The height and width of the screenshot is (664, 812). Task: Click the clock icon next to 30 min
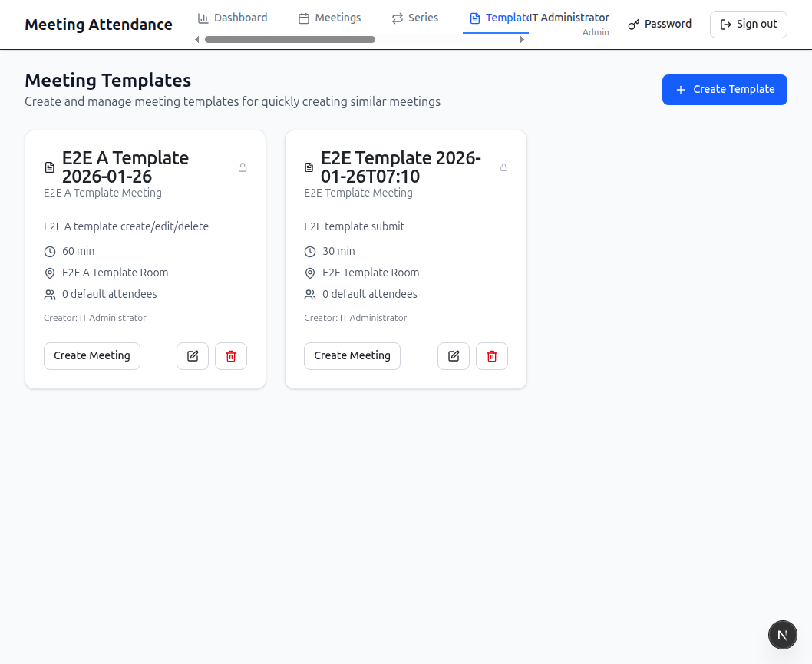[309, 252]
